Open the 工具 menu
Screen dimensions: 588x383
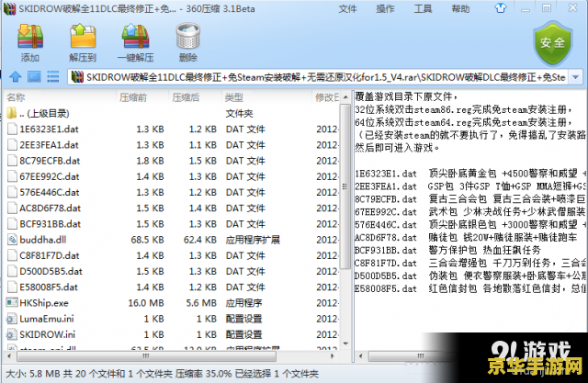[x=423, y=8]
